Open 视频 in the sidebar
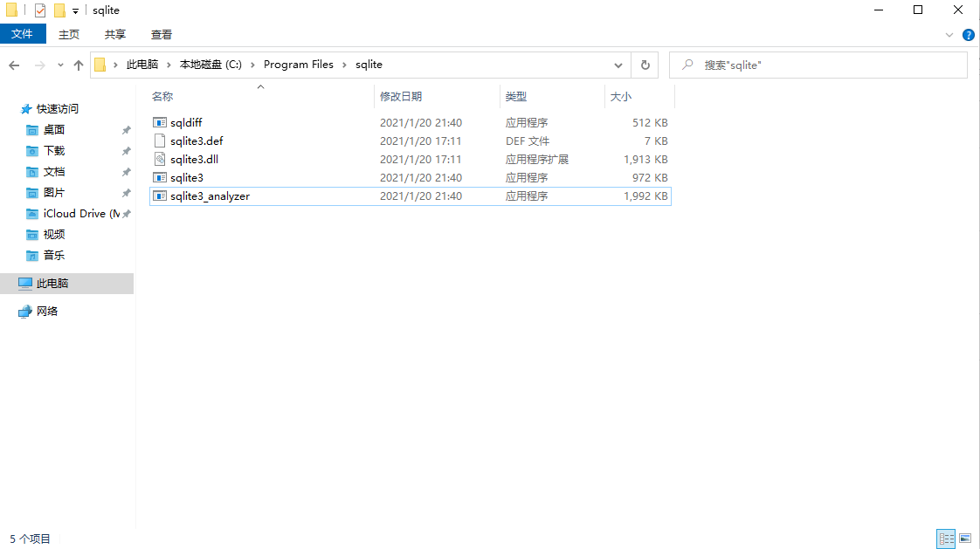Viewport: 980px width, 549px height. coord(54,234)
